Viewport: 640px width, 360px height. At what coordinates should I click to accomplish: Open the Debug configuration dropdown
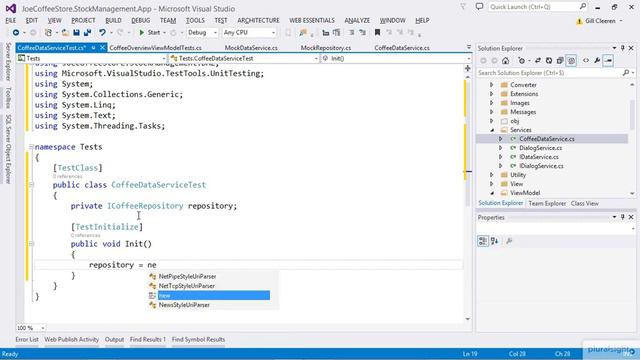coord(202,33)
